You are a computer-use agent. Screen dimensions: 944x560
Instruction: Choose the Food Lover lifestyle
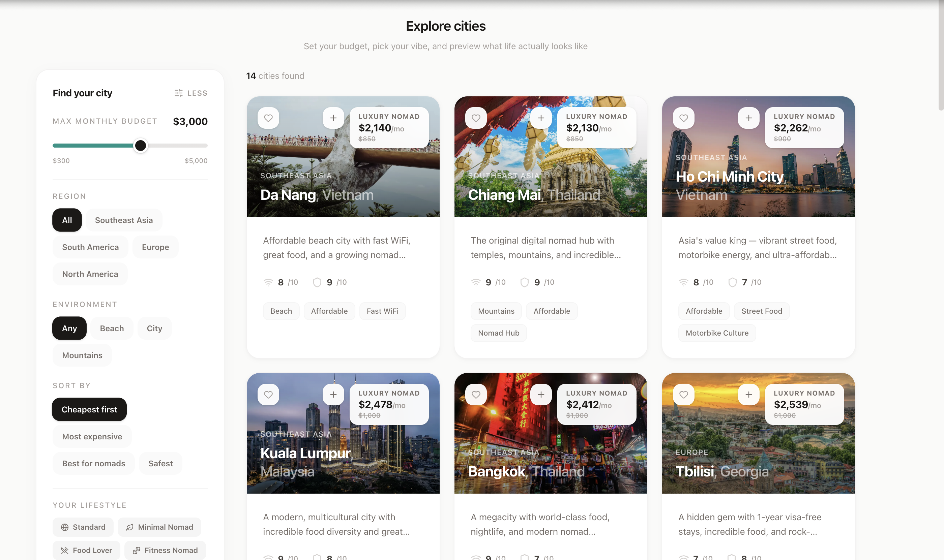tap(86, 551)
